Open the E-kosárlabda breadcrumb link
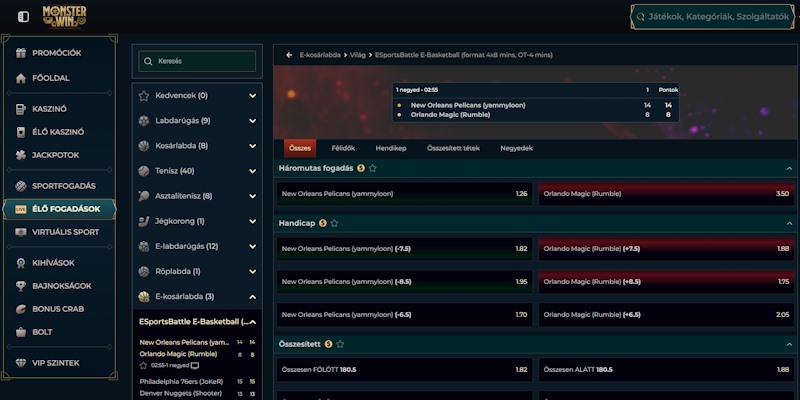Viewport: 800px width, 400px height. click(320, 55)
